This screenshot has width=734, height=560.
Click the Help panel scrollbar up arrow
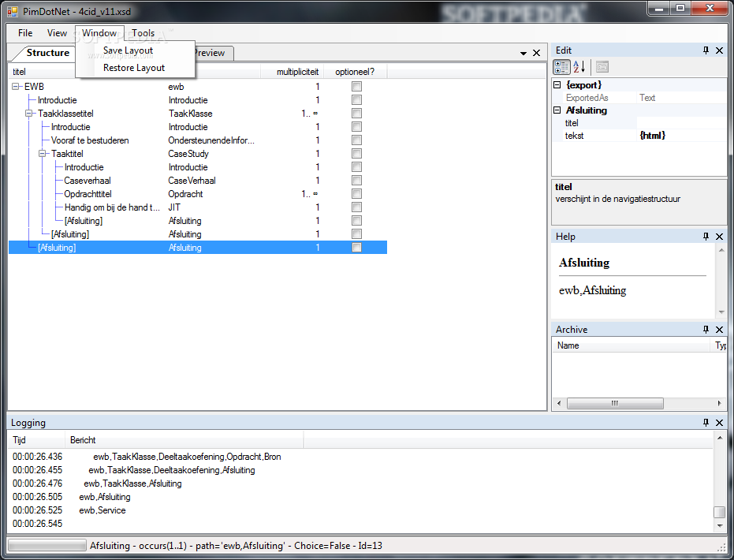point(721,250)
